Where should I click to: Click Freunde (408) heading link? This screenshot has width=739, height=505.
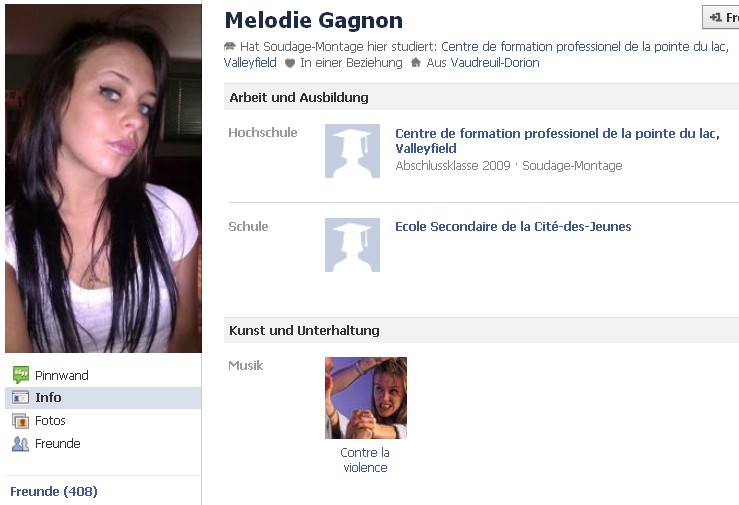point(54,491)
